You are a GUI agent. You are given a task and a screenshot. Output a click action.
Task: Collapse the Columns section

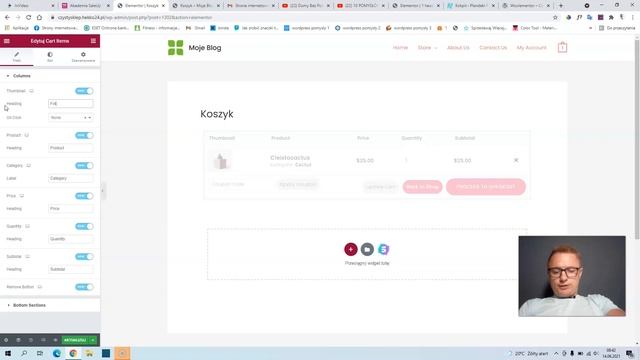pyautogui.click(x=50, y=76)
